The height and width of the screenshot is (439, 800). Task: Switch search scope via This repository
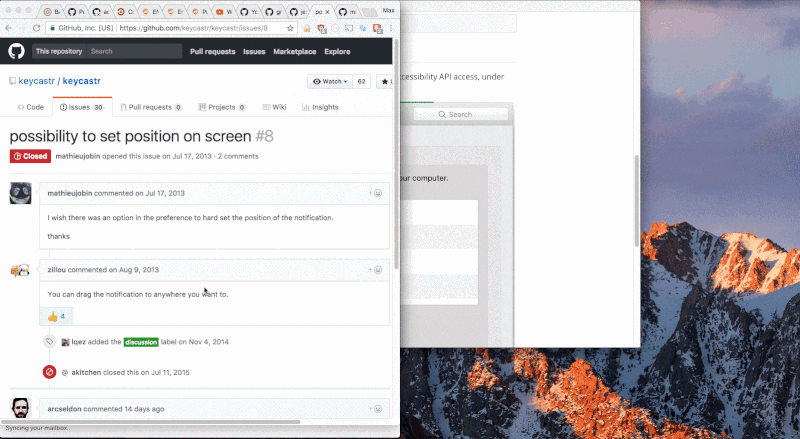59,51
